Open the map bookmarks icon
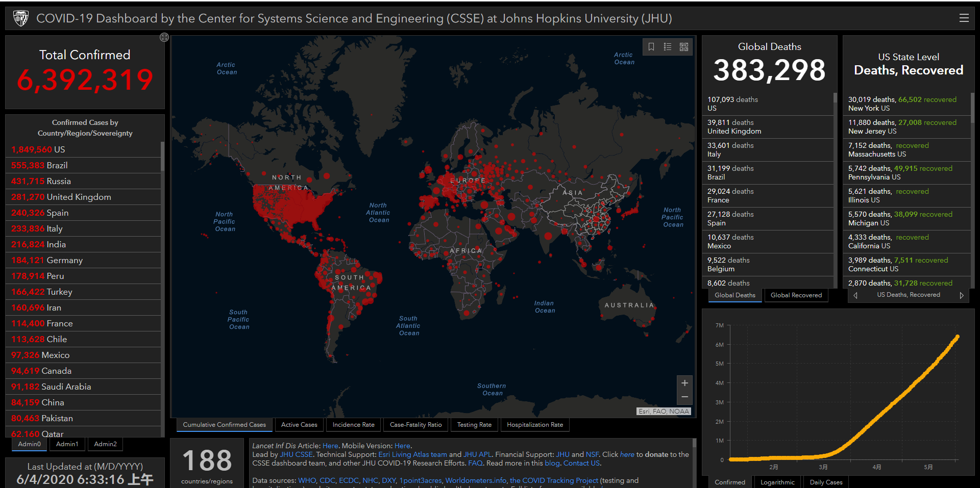The height and width of the screenshot is (488, 980). 651,47
